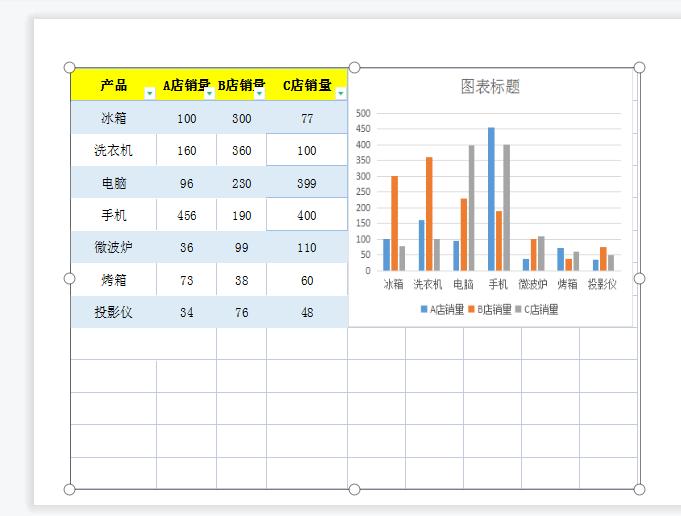This screenshot has height=516, width=681.
Task: Click the top-left resize handle of the object
Action: coord(70,68)
